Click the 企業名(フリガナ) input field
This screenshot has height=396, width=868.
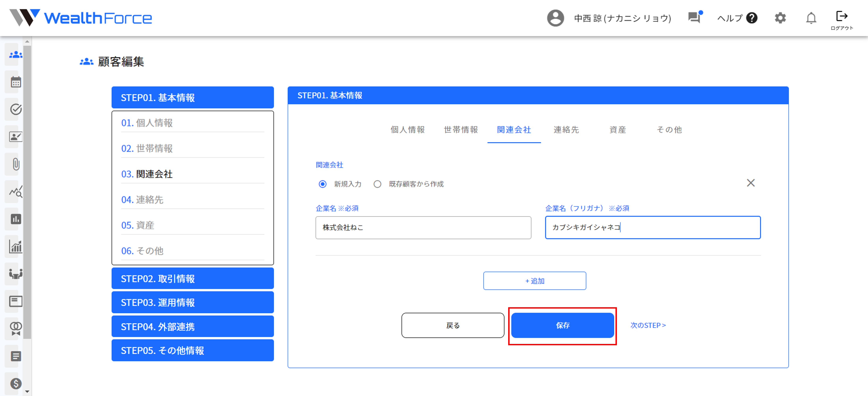653,227
